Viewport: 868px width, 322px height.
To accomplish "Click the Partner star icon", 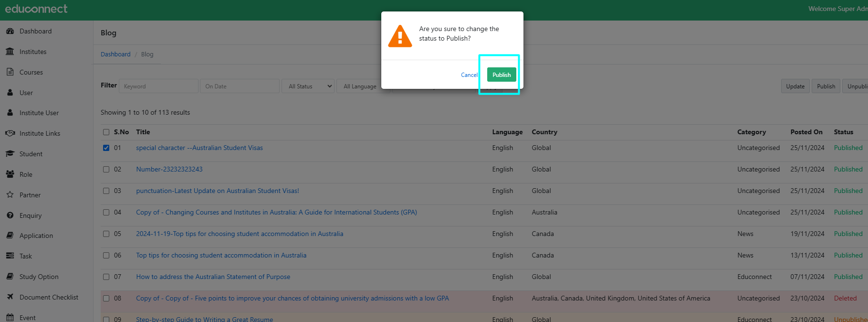I will 10,195.
